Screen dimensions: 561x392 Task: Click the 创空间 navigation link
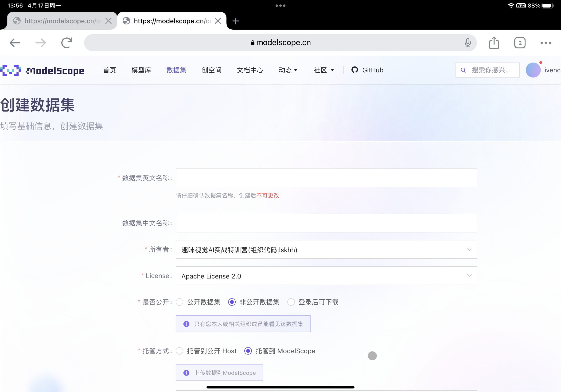(211, 70)
